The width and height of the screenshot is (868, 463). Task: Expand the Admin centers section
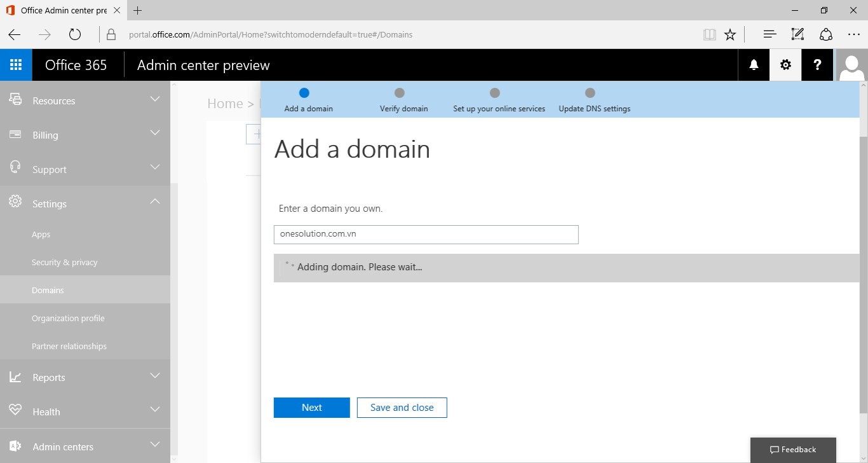pos(85,446)
